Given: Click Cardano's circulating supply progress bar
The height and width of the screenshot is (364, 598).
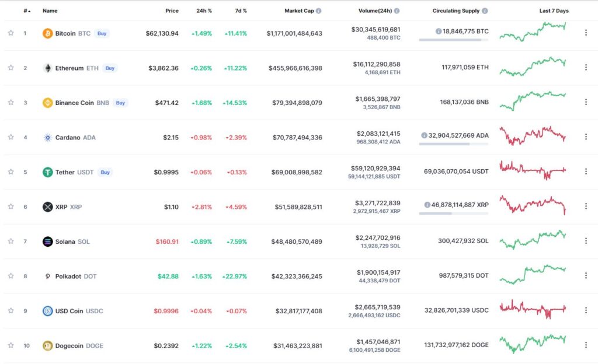Looking at the screenshot, I should [453, 144].
